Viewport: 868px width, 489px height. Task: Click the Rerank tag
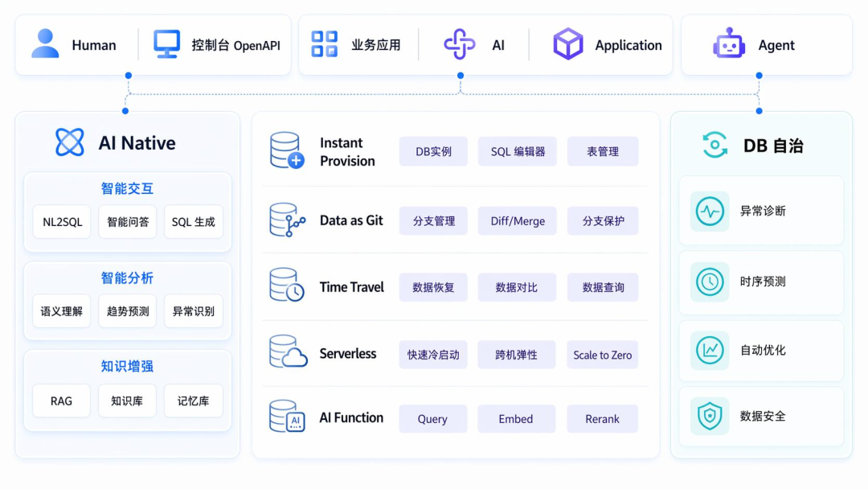pyautogui.click(x=602, y=419)
